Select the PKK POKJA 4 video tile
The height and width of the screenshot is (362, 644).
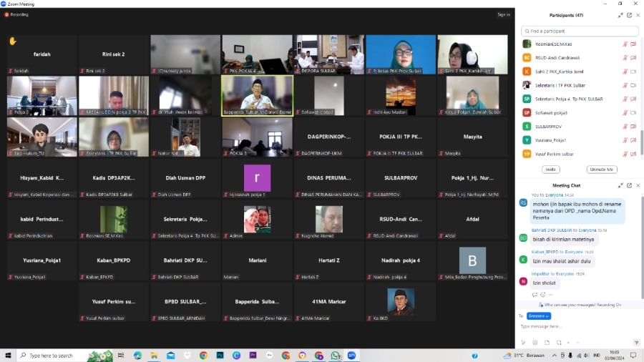(257, 54)
